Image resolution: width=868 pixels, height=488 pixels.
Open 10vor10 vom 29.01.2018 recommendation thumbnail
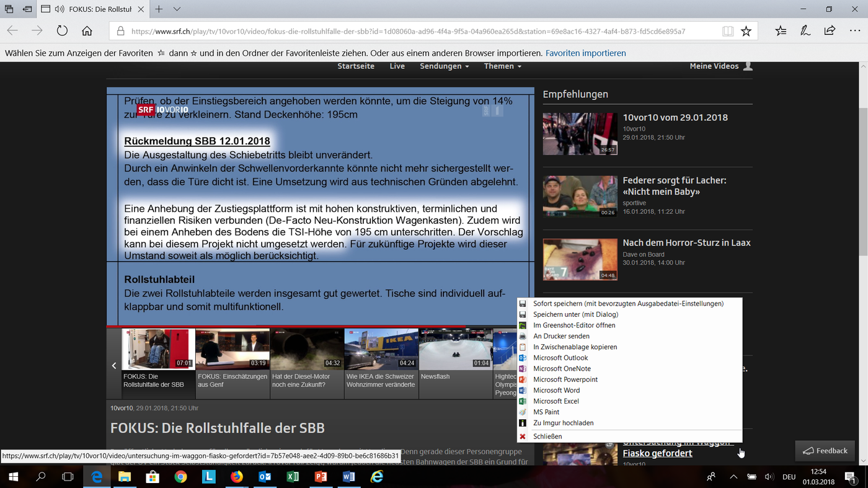coord(580,133)
